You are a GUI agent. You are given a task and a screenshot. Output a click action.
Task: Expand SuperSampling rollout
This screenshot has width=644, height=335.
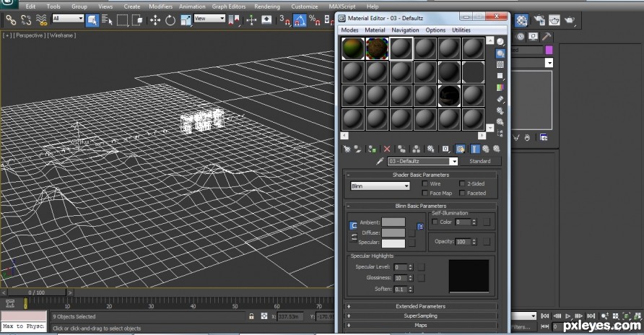pos(421,316)
